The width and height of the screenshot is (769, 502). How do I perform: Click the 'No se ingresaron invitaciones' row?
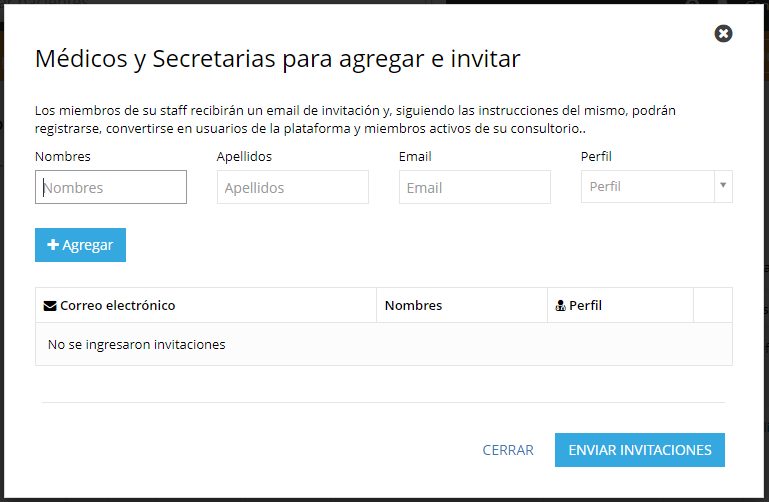coord(384,344)
